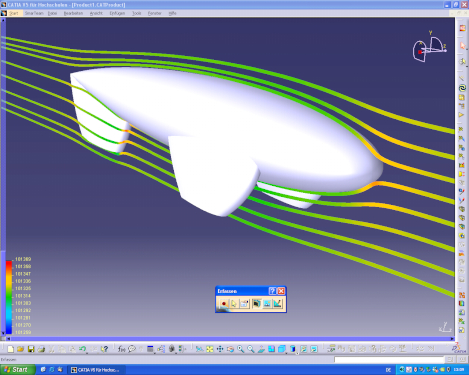
Task: Open the formula f(x) tool
Action: pyautogui.click(x=121, y=349)
